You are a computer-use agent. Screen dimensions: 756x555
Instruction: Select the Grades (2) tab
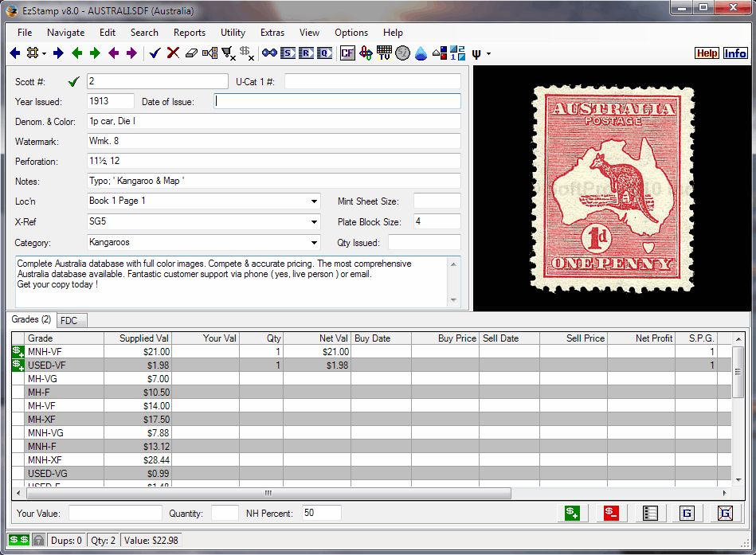point(31,319)
